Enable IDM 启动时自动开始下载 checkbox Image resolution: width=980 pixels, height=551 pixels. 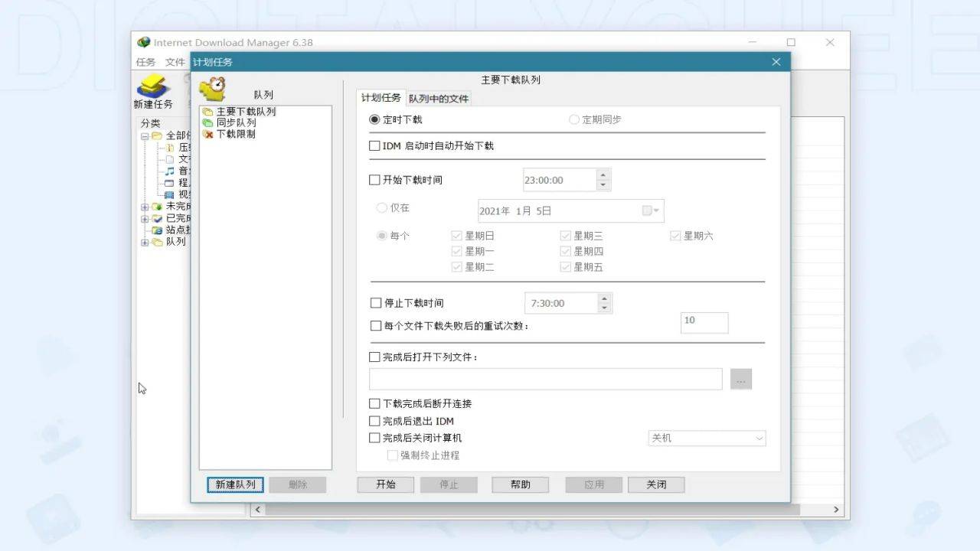coord(374,145)
